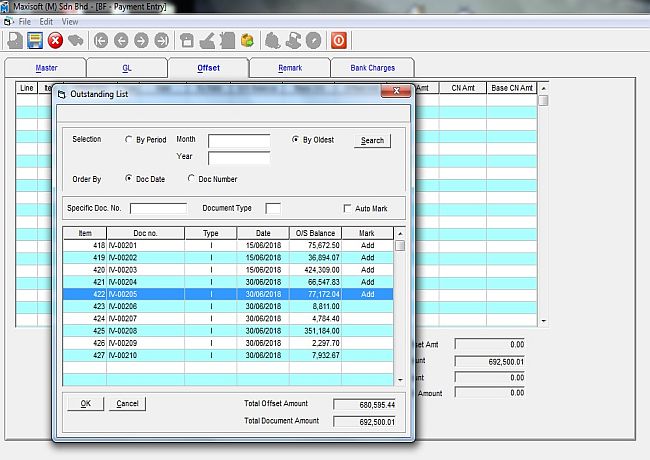
Task: Go to next record arrow icon
Action: coord(141,41)
